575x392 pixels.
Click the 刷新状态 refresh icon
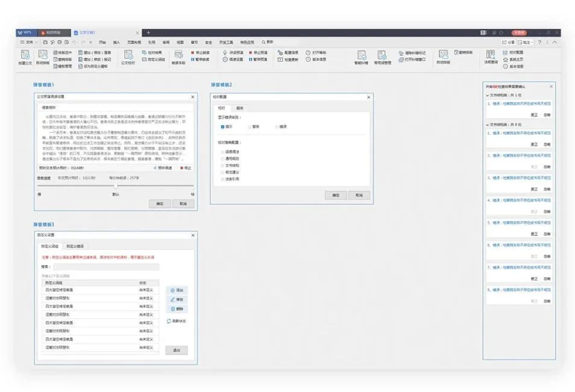pos(169,321)
